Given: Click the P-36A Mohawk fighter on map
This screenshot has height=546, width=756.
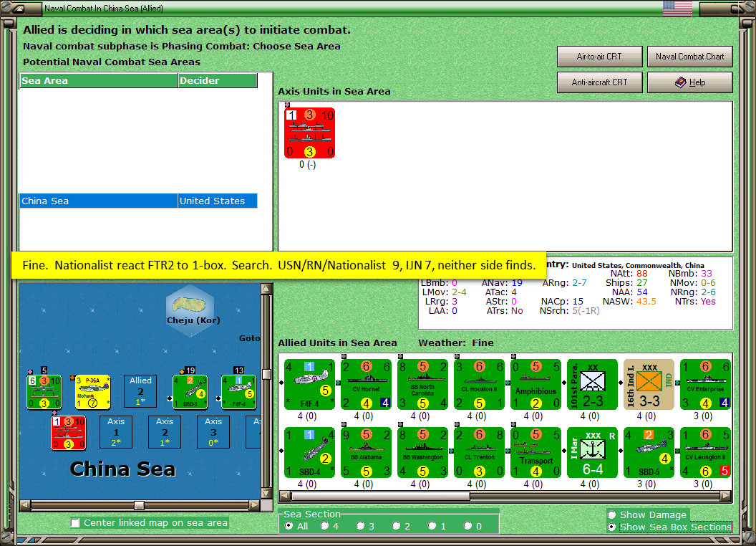Looking at the screenshot, I should (93, 392).
